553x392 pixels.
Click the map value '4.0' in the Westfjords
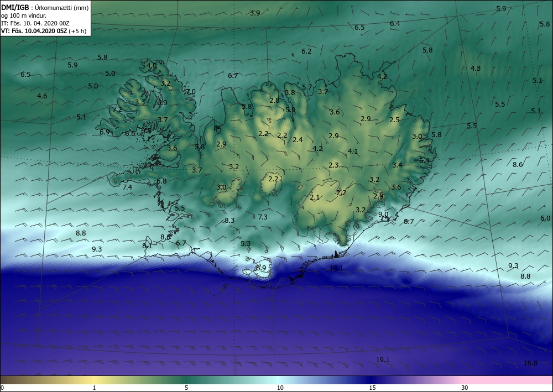point(152,66)
